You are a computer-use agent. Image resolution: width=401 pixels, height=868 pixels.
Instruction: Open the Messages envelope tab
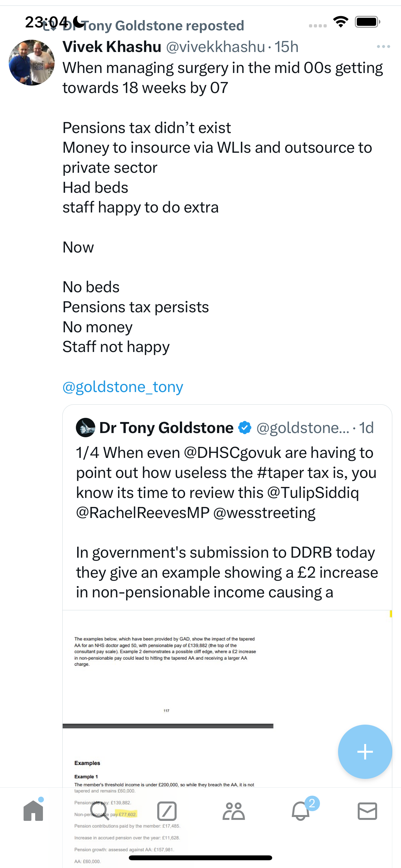[367, 811]
